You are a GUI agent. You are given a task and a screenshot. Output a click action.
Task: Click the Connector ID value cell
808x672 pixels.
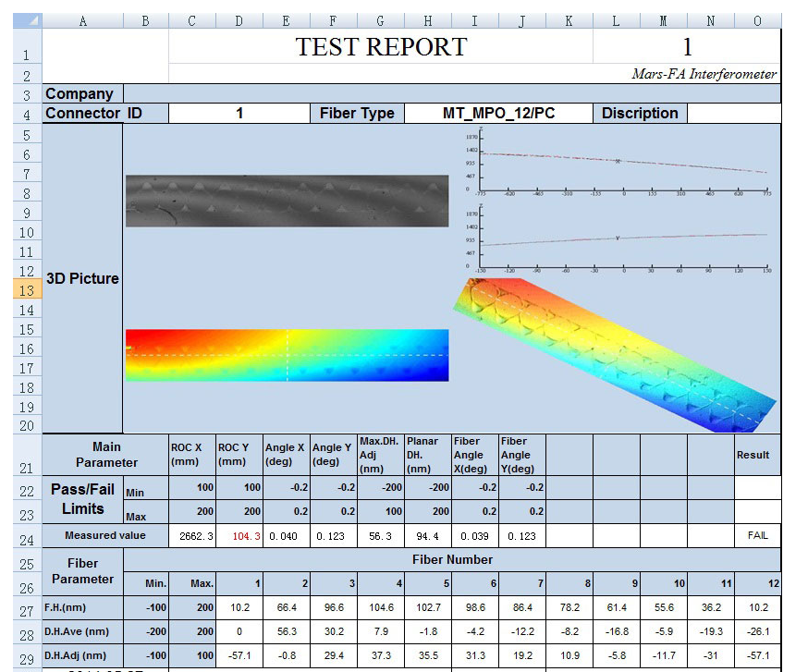point(239,114)
